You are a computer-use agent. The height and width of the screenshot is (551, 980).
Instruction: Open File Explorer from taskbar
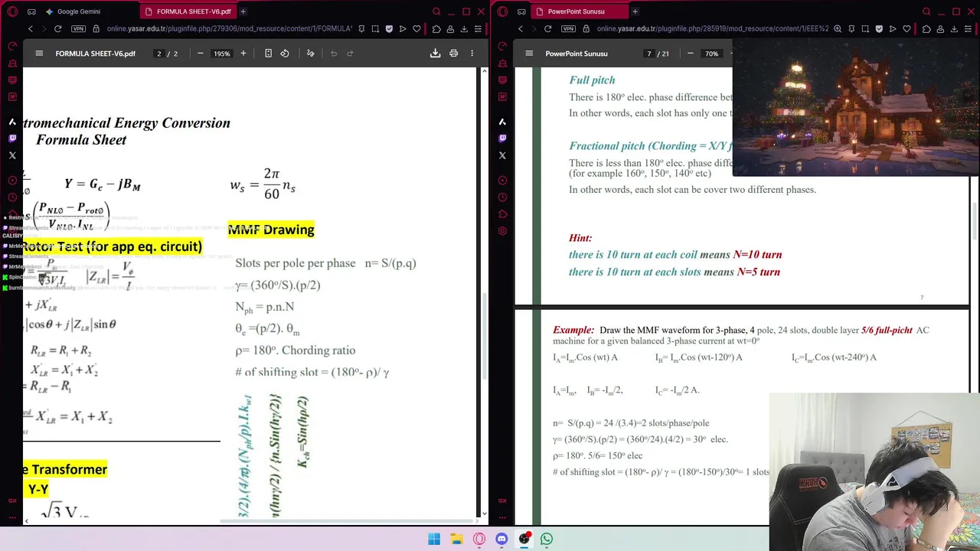456,539
